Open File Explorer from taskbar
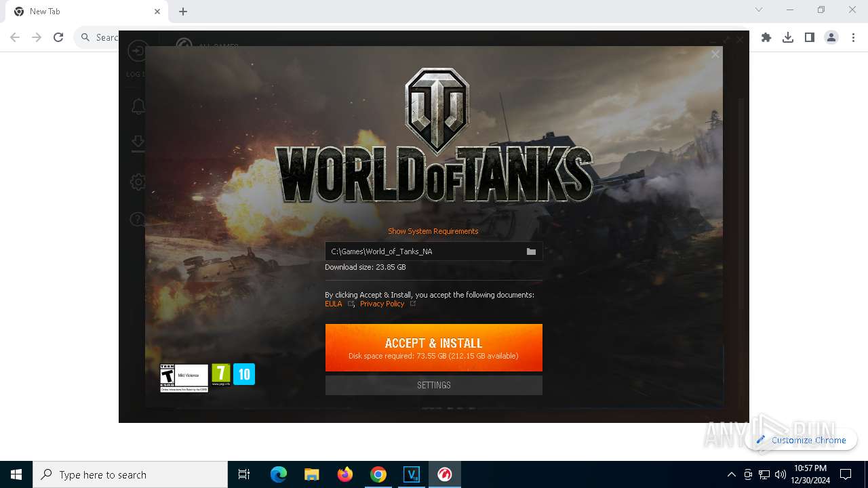 coord(311,474)
